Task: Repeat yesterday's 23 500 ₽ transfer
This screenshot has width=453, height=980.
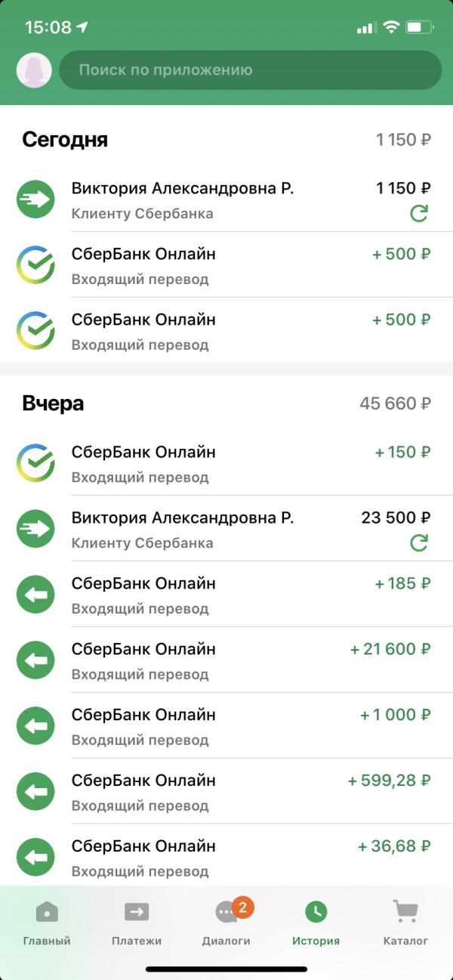Action: click(419, 543)
